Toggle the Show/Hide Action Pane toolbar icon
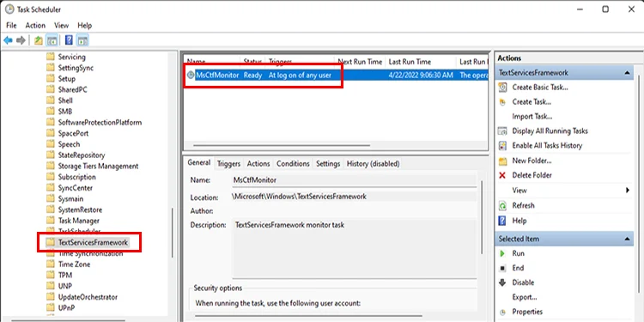This screenshot has height=322, width=644. pos(82,40)
